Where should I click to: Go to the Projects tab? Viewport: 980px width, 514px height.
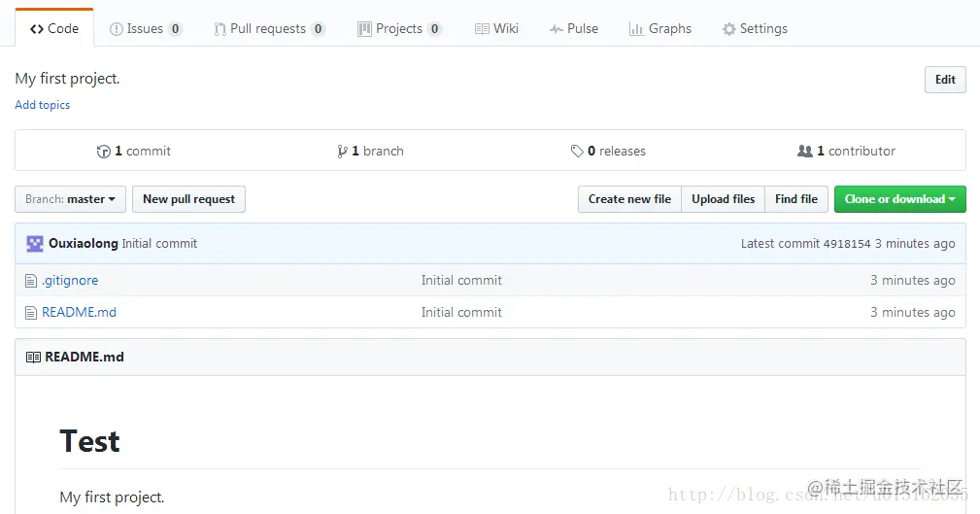click(399, 29)
